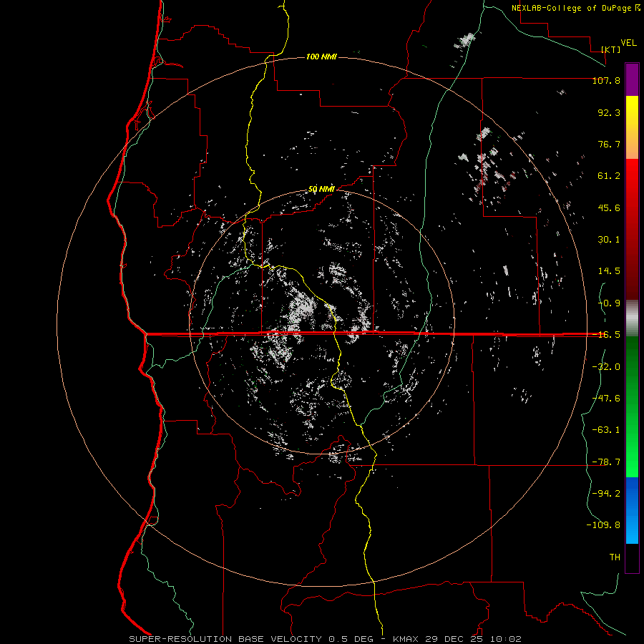
Task: Click the 45.6 velocity scale value
Action: (x=609, y=208)
